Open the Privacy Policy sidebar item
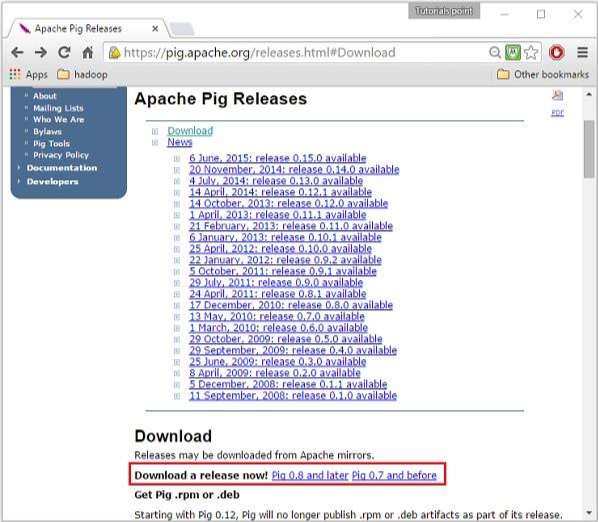Image resolution: width=598 pixels, height=522 pixels. 61,155
